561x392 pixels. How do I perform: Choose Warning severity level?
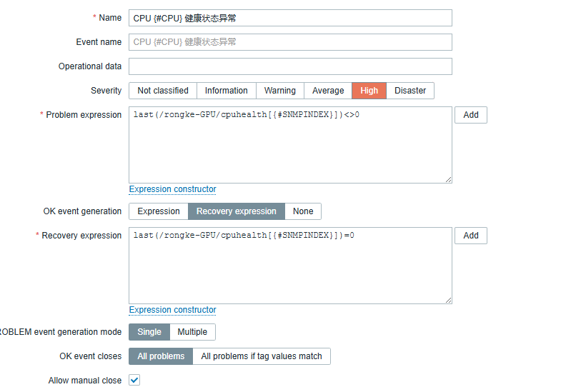(x=279, y=91)
